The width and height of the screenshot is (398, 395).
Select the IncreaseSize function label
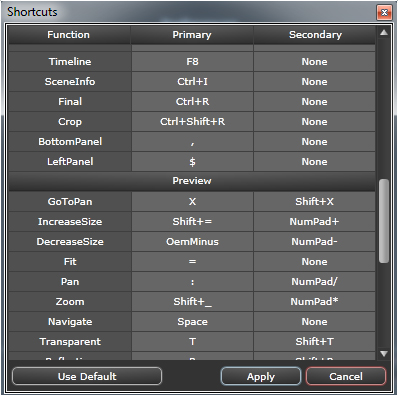click(x=70, y=222)
